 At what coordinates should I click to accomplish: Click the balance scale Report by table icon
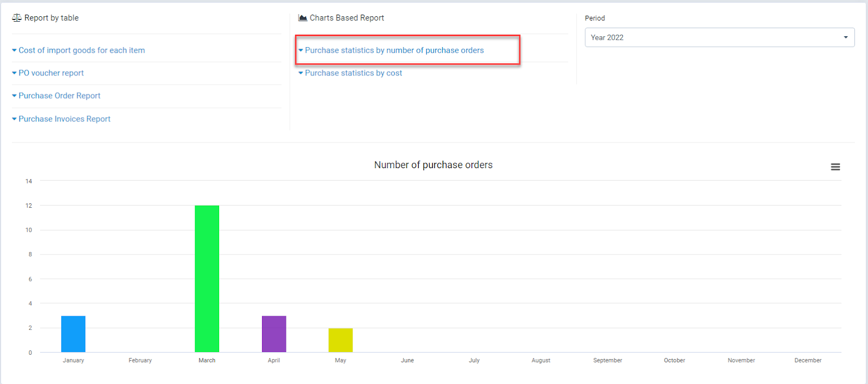tap(17, 18)
